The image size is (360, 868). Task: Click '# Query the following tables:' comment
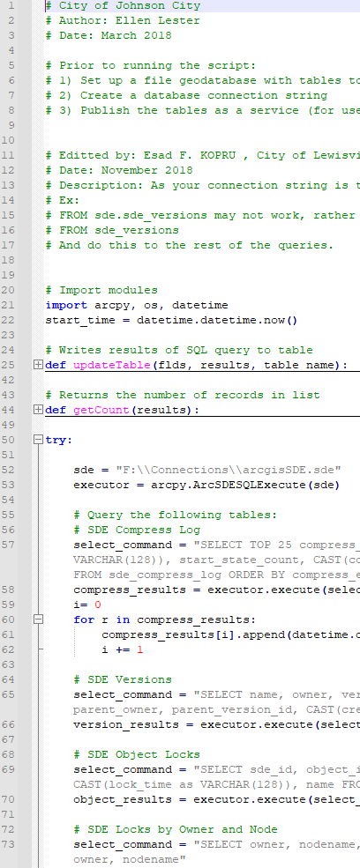(x=176, y=515)
